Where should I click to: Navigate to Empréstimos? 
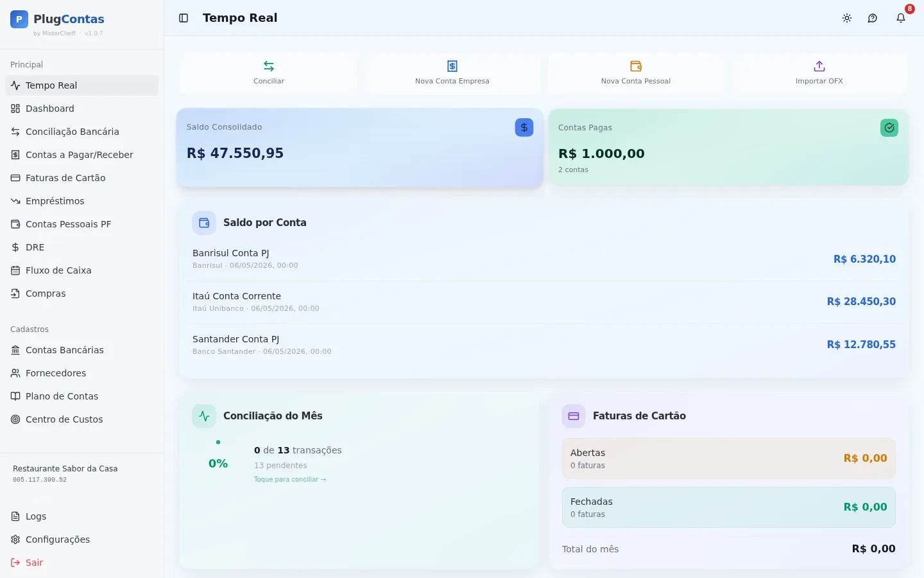tap(82, 201)
